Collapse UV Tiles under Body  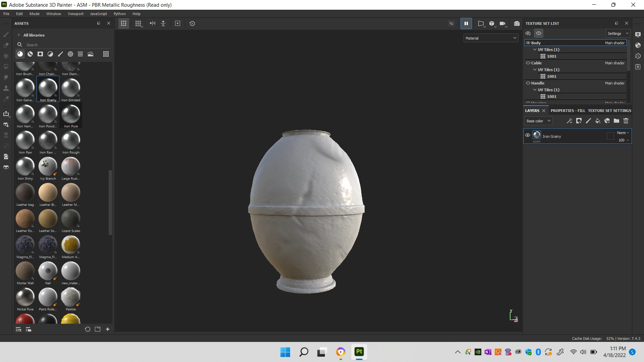click(x=535, y=50)
